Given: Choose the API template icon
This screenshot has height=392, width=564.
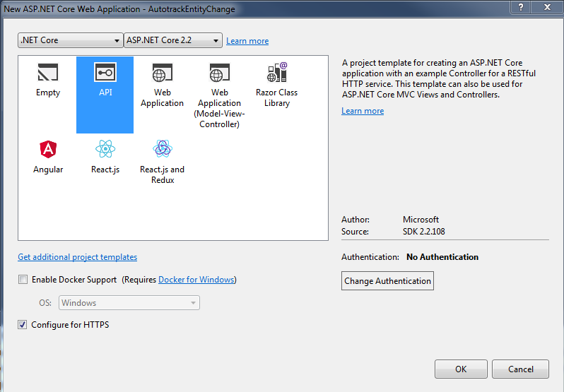Looking at the screenshot, I should [x=105, y=72].
